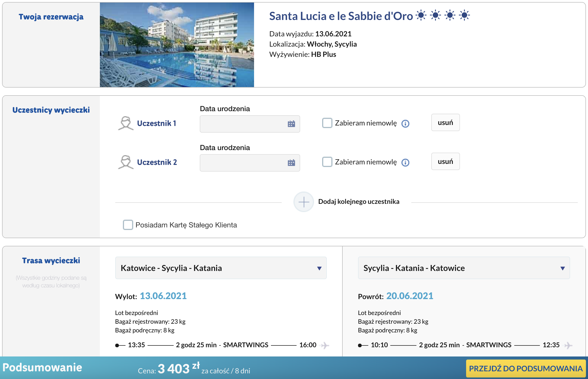
Task: Check Zabieram niemowlę for Uczestnik 2
Action: (x=327, y=162)
